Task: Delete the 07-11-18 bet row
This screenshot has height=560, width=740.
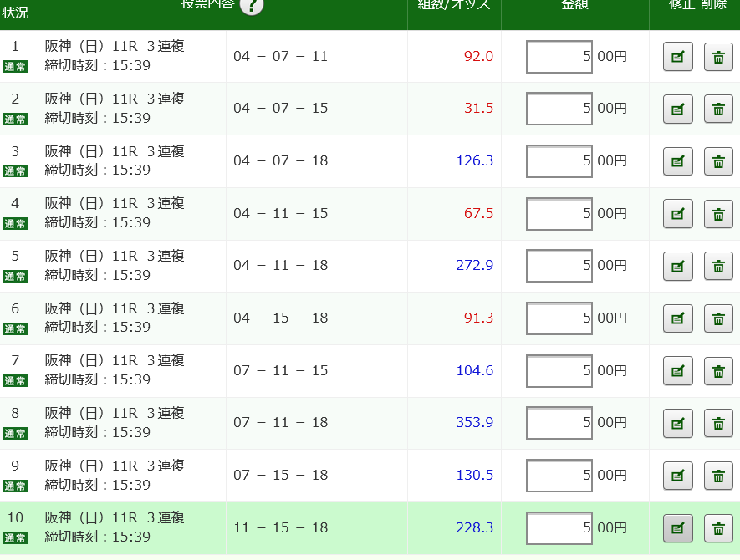Action: pos(718,423)
